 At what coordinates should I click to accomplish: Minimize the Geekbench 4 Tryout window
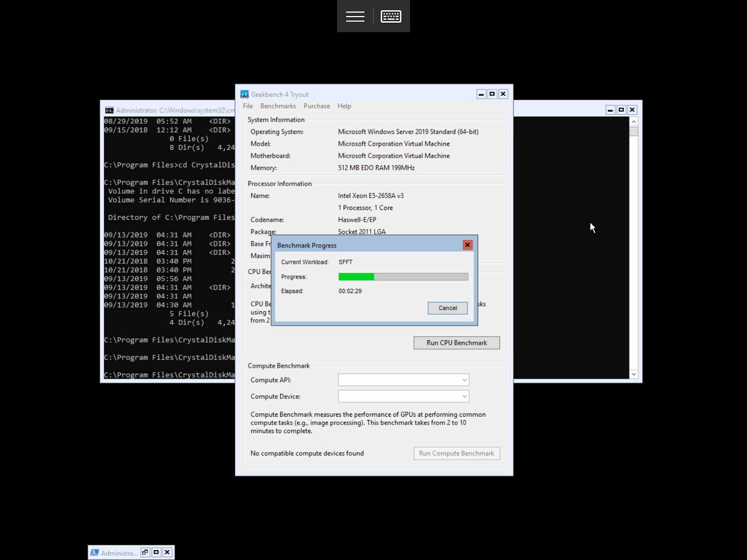(481, 94)
